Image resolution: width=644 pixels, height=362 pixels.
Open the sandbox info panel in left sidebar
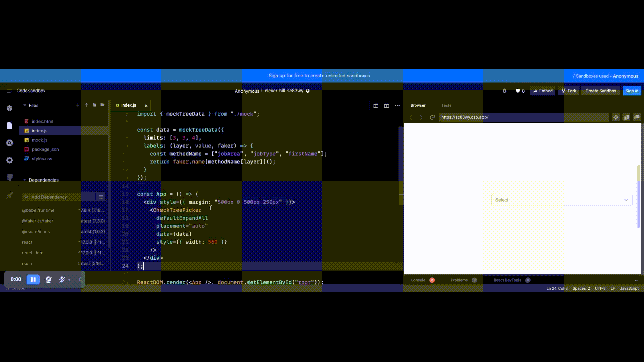[8, 108]
